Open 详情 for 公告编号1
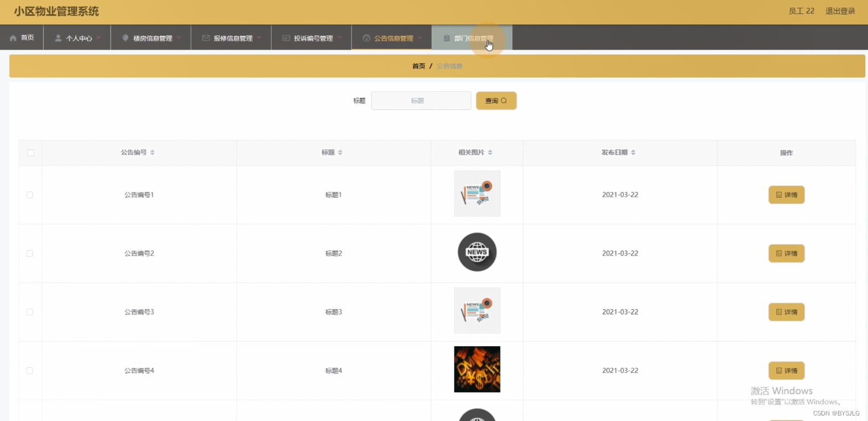The image size is (868, 421). click(x=786, y=195)
